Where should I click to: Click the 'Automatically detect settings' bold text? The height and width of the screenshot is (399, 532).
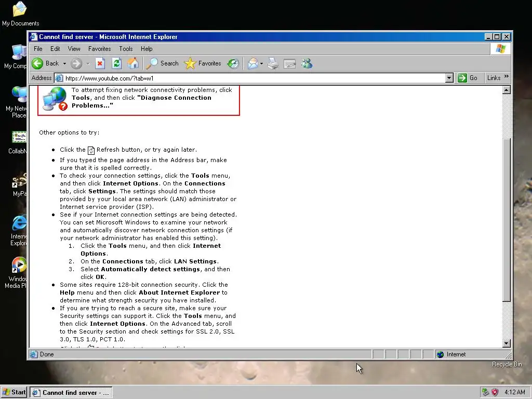(x=150, y=269)
